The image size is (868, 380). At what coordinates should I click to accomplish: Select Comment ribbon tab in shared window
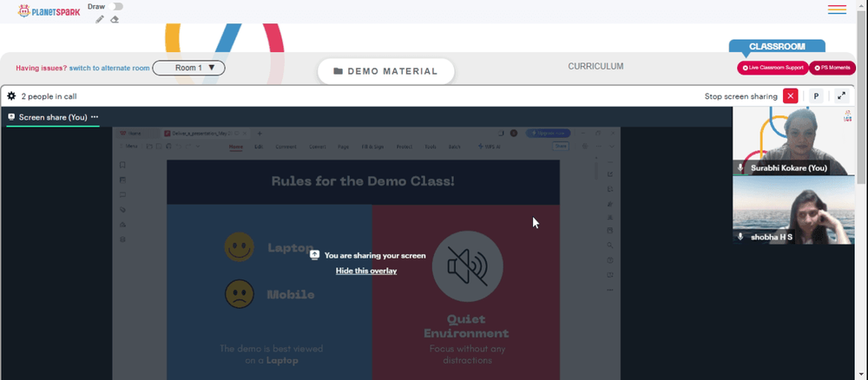[x=286, y=147]
